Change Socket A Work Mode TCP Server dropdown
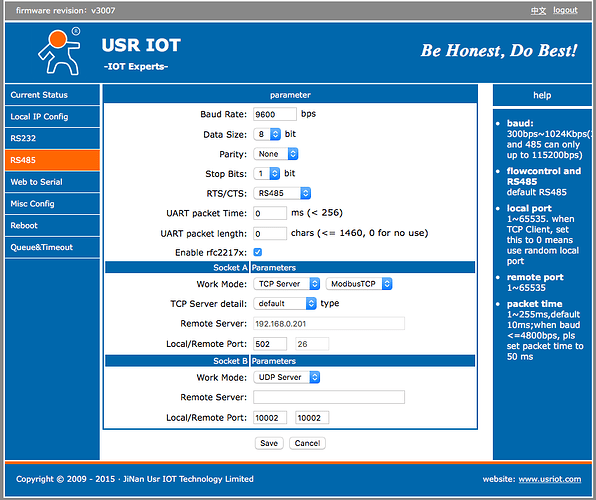596x500 pixels. tap(287, 284)
